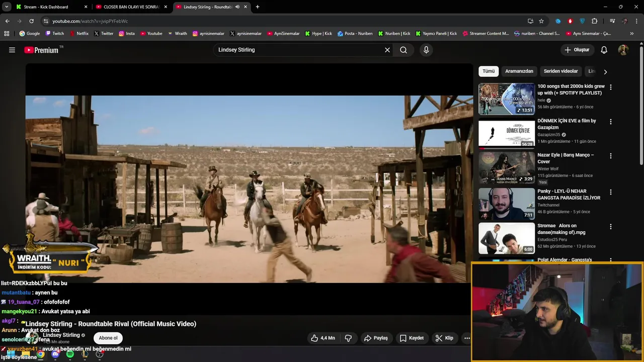Show hidden bookmarks with double chevron

[x=632, y=34]
